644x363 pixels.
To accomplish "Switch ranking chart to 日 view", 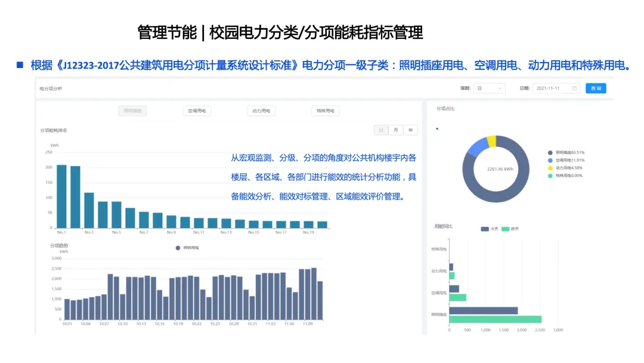I will tap(381, 130).
